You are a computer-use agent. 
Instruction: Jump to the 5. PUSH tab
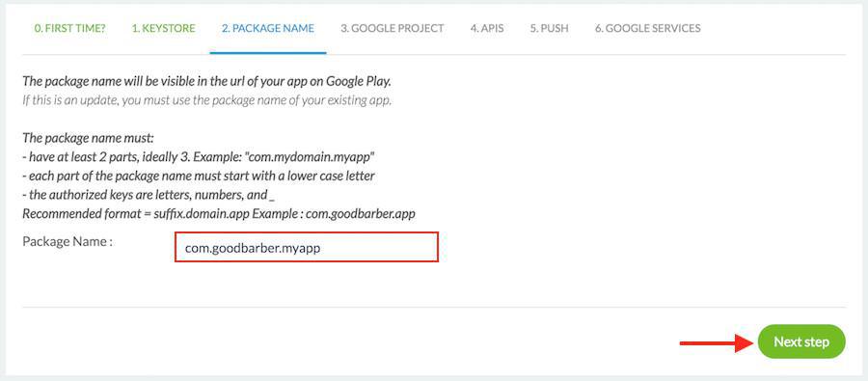(549, 28)
